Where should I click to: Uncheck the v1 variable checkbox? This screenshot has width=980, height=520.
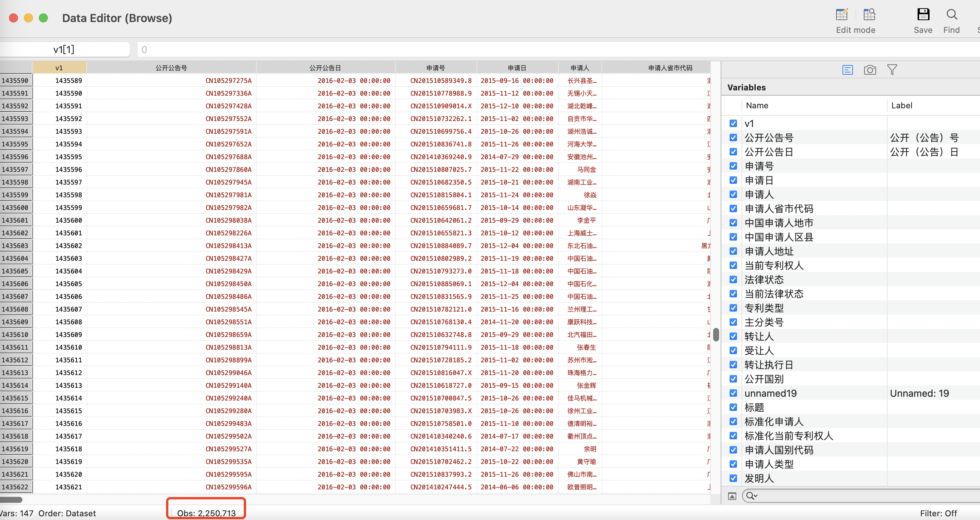click(x=733, y=123)
